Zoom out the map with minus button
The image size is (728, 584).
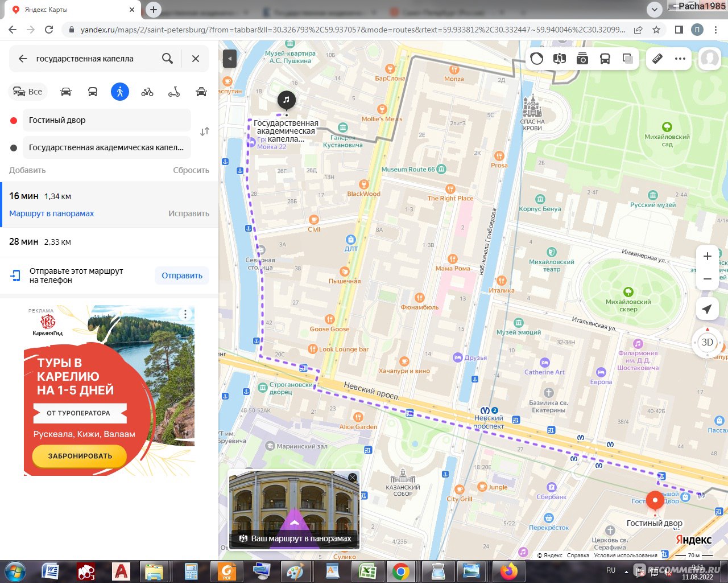click(707, 279)
